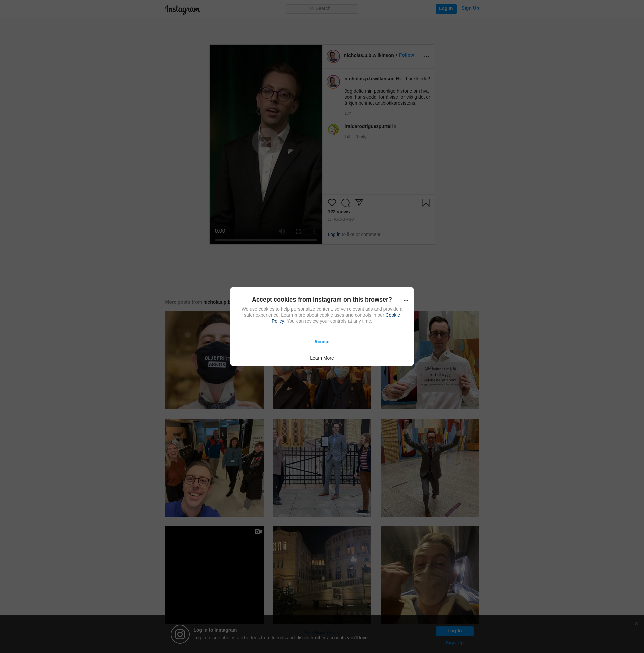Click the 17h caption timestamp
The height and width of the screenshot is (653, 644).
tap(347, 114)
